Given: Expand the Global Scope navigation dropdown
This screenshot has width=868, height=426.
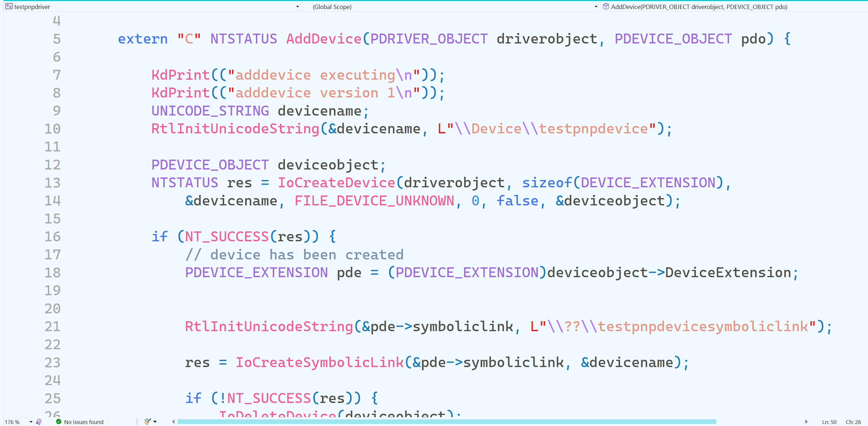Looking at the screenshot, I should 595,7.
